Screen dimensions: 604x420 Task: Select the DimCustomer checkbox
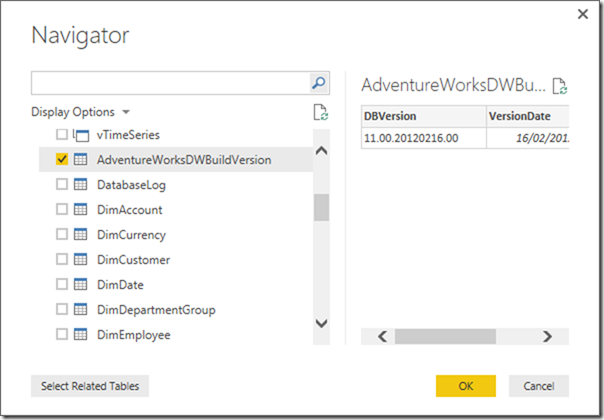click(62, 259)
